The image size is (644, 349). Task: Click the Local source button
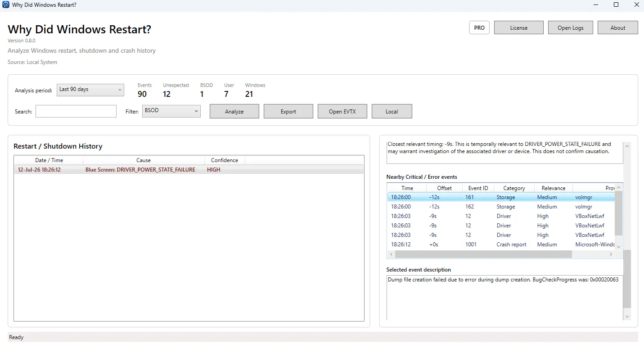click(392, 111)
